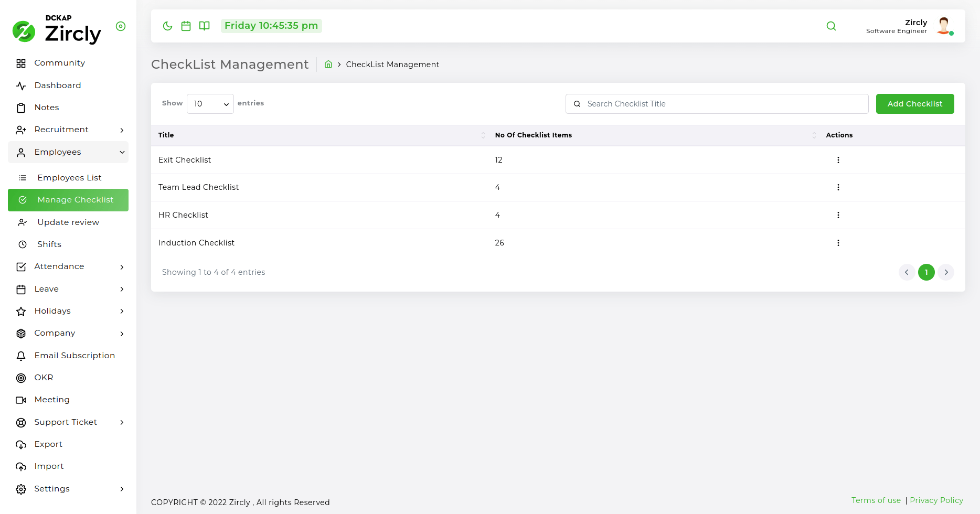Toggle dark mode with the moon icon
Viewport: 980px width, 514px height.
[167, 26]
